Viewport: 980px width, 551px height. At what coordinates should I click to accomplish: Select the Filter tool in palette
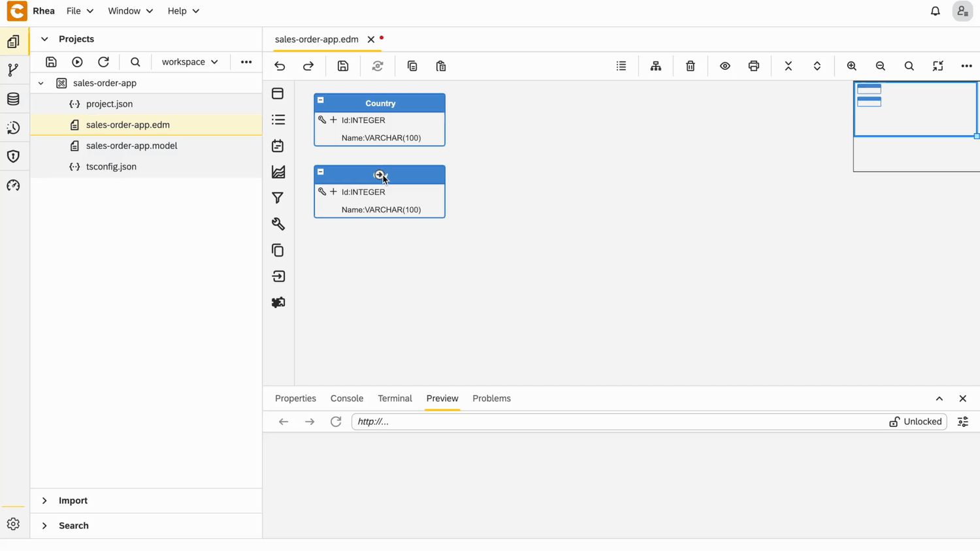(278, 198)
